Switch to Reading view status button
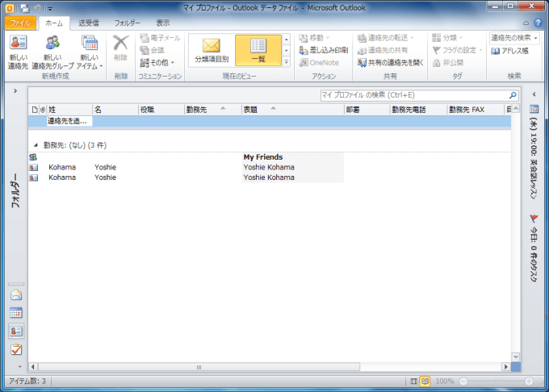The height and width of the screenshot is (392, 549). [425, 382]
